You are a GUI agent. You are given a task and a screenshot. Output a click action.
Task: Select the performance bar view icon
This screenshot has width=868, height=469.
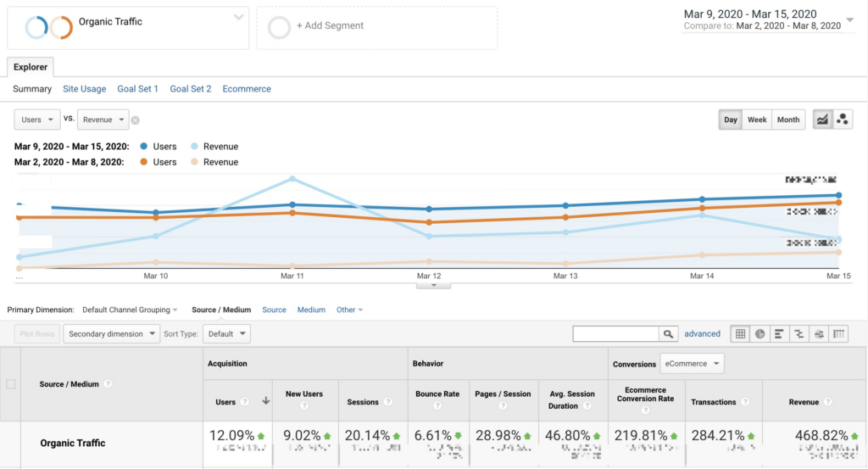pyautogui.click(x=780, y=334)
